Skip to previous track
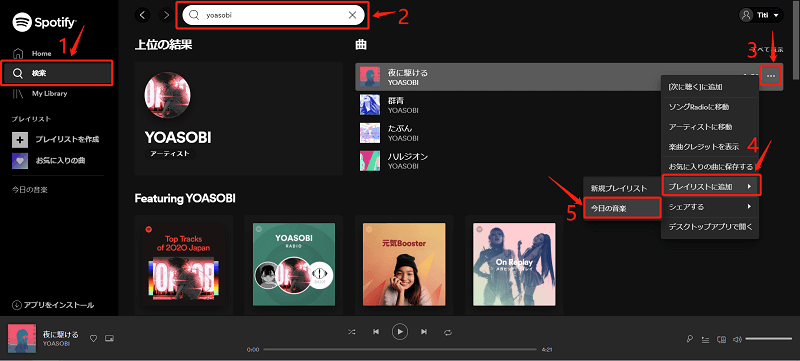The height and width of the screenshot is (361, 800). [x=376, y=332]
